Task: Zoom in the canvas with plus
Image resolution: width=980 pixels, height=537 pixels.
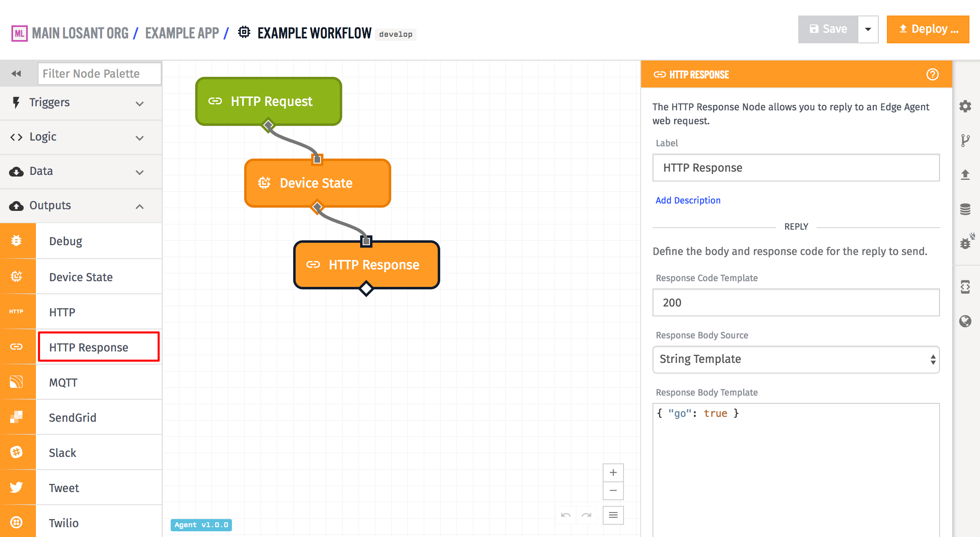Action: [613, 473]
